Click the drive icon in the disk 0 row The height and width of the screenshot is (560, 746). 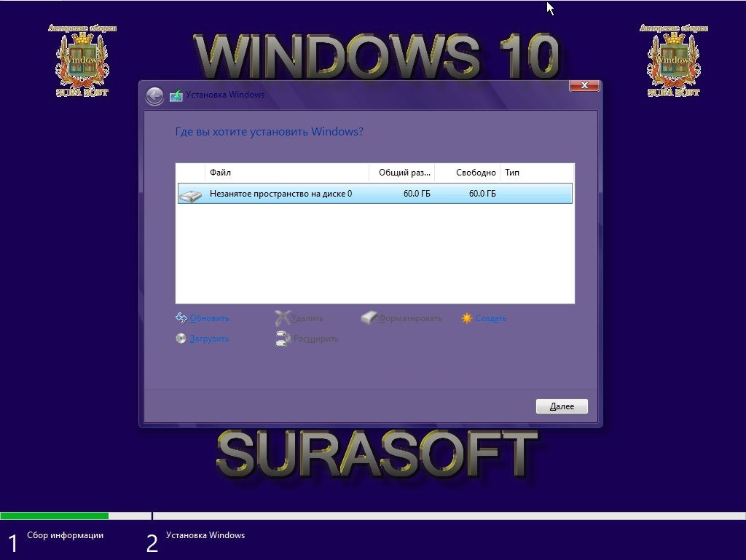191,195
